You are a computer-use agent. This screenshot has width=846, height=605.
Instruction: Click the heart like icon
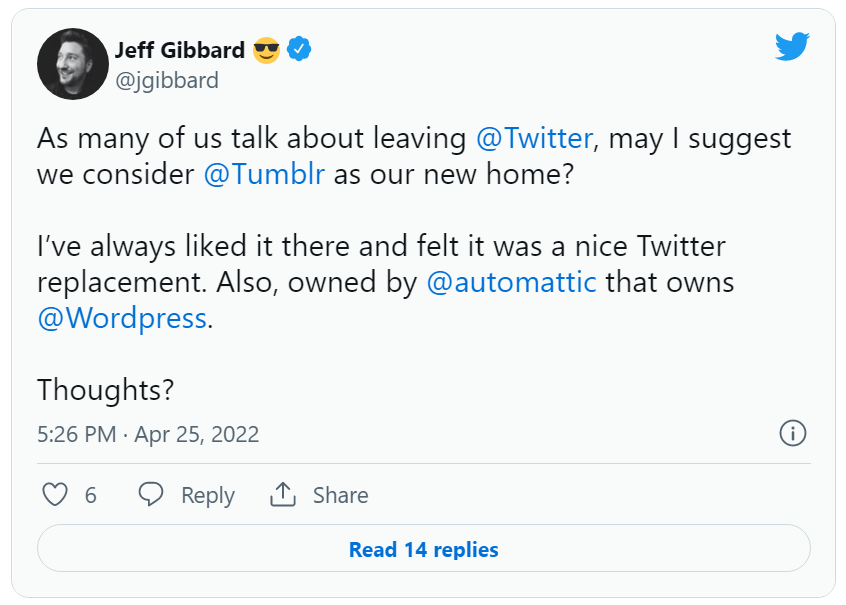coord(56,495)
